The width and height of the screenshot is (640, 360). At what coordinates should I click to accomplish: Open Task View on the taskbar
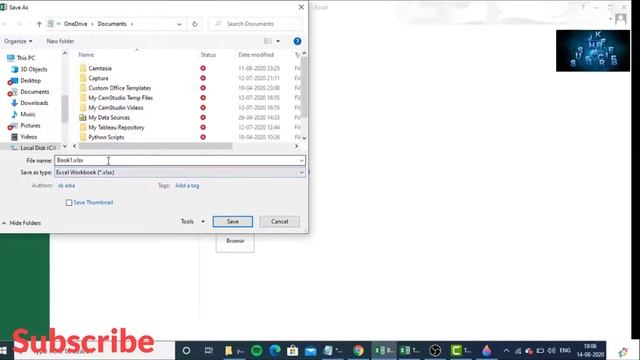pyautogui.click(x=209, y=351)
